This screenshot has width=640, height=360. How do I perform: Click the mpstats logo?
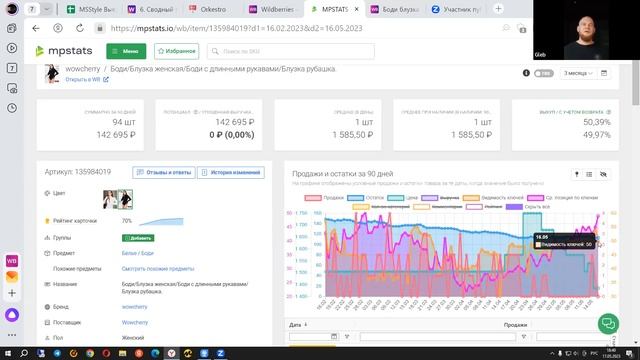64,51
